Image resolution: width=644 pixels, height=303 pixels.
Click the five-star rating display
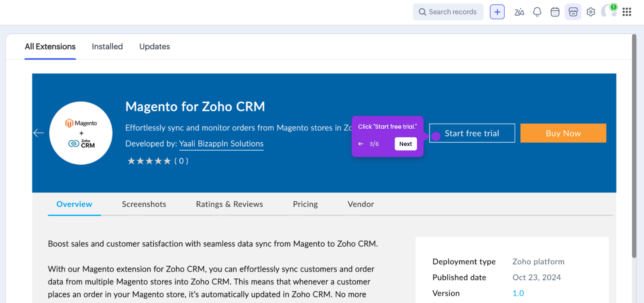tap(149, 161)
